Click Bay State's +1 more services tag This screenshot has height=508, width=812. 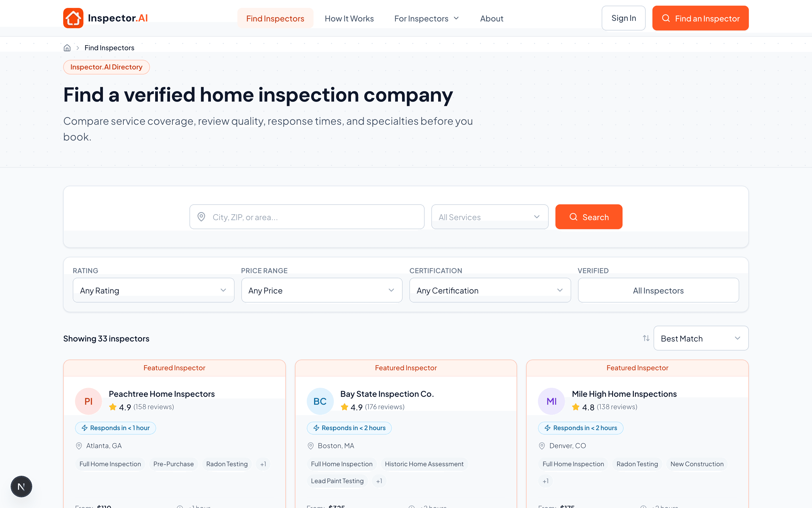click(379, 481)
